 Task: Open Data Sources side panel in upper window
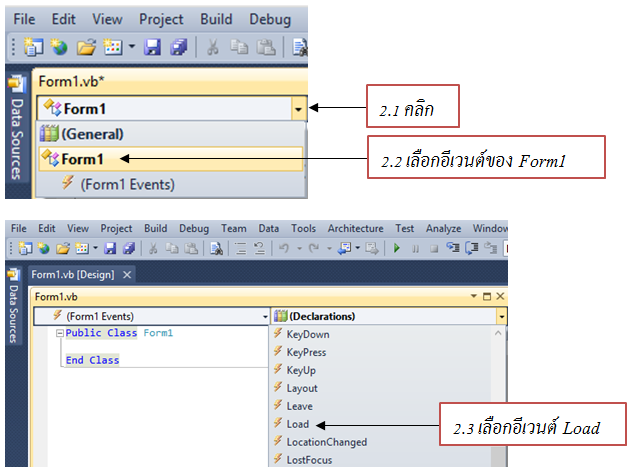[16, 129]
